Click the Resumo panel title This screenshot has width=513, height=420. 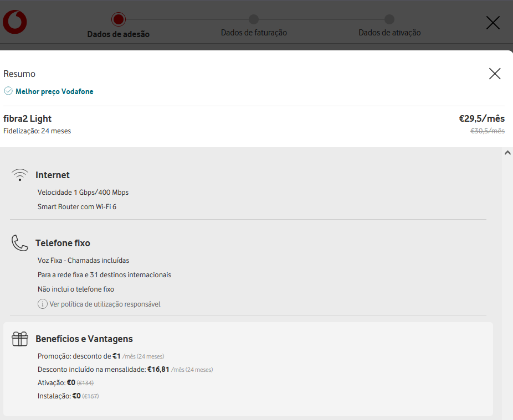19,74
